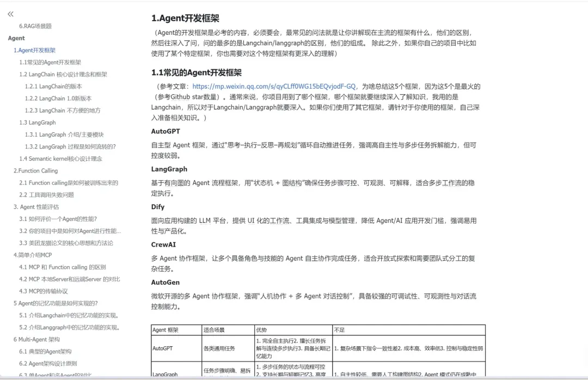Open 1.2 LangChain 核心设计理念和框架 outline item
This screenshot has height=380, width=588.
tap(63, 74)
